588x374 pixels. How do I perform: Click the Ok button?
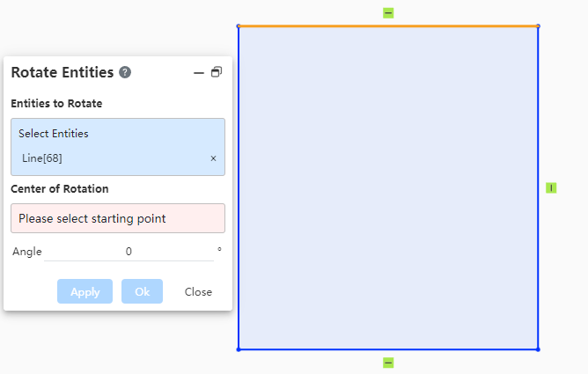142,291
